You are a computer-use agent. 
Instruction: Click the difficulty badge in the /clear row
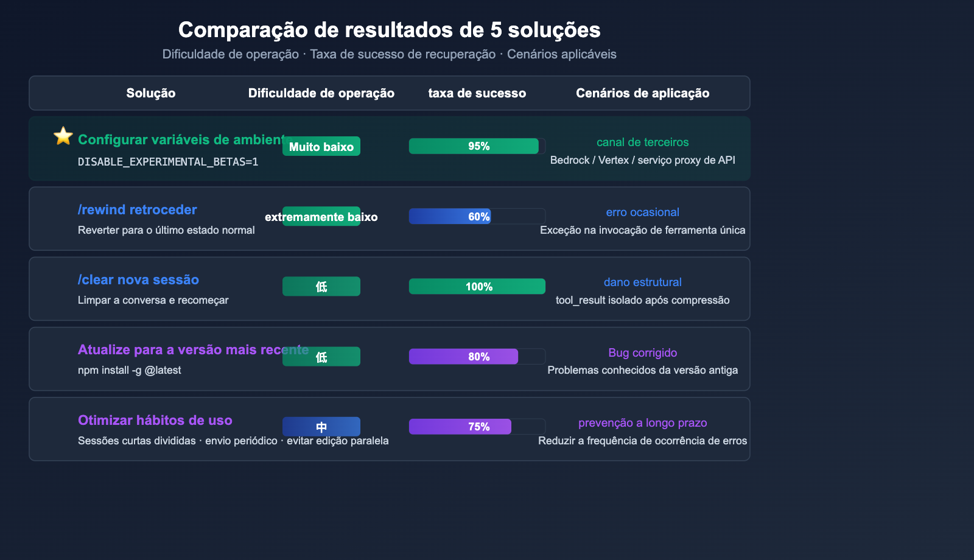(321, 287)
